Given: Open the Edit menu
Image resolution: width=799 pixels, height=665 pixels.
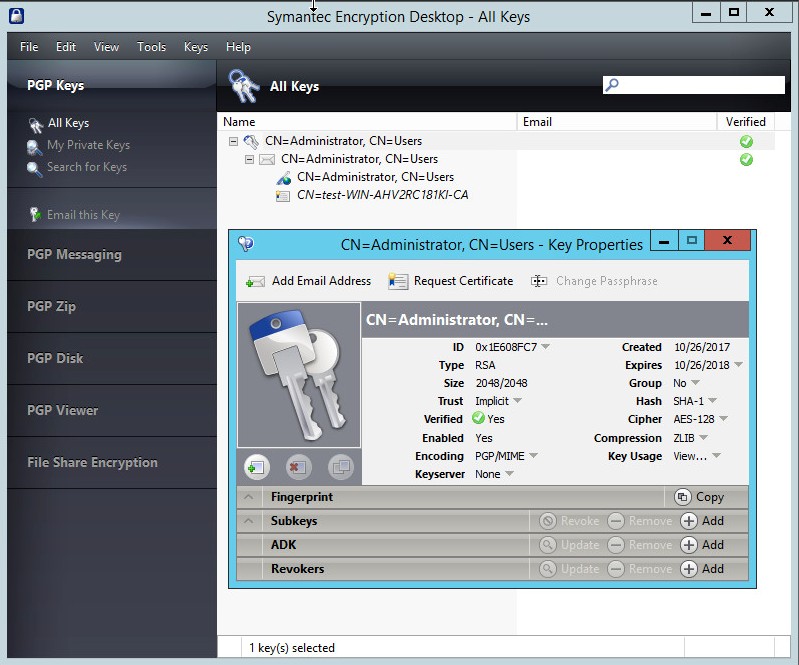Looking at the screenshot, I should click(66, 47).
